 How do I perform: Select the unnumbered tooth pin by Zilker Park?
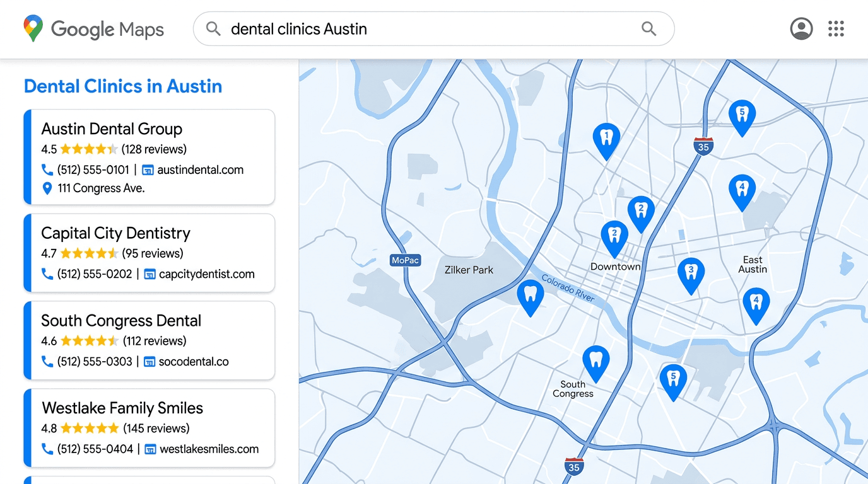click(x=530, y=298)
